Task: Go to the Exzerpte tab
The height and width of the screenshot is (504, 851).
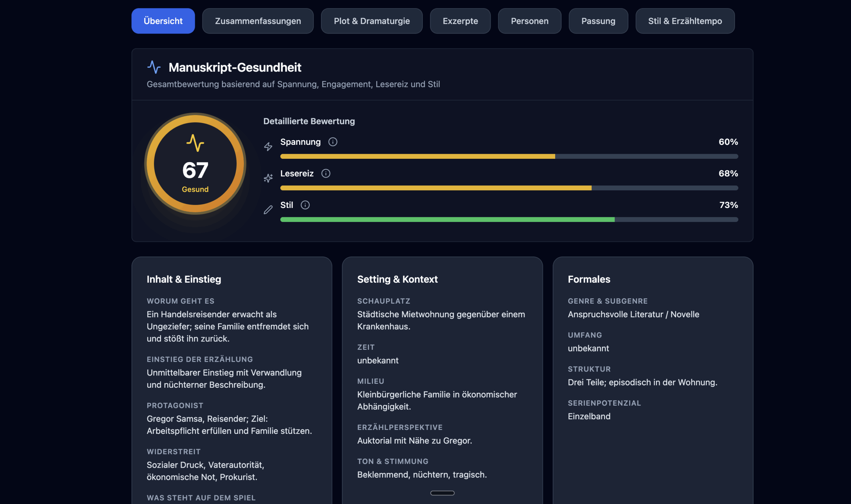Action: [x=460, y=21]
